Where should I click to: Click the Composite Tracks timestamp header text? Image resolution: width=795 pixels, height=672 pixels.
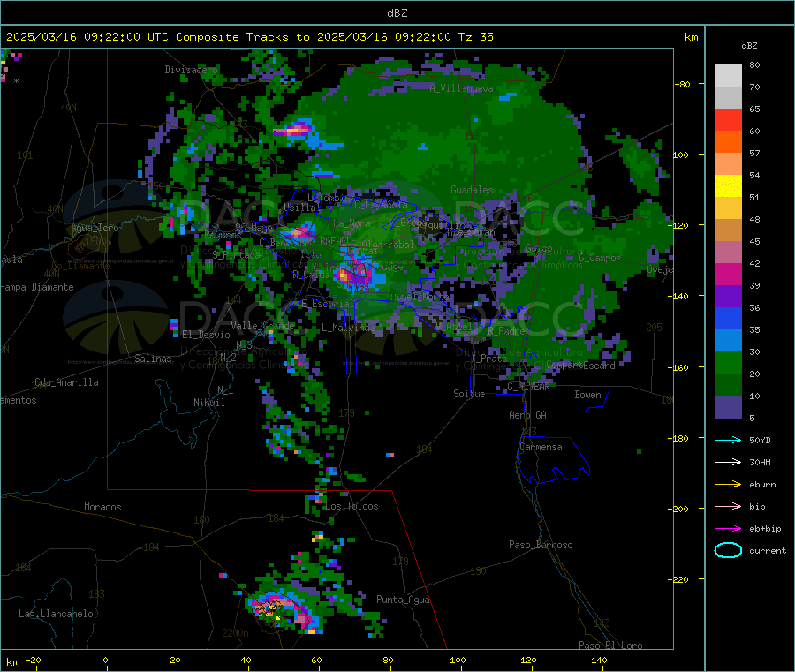click(249, 37)
